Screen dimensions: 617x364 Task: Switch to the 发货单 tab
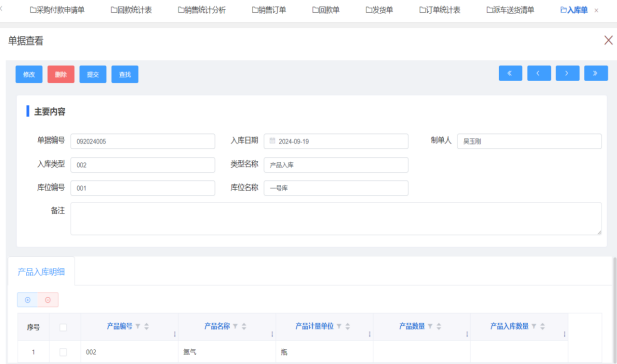point(379,10)
